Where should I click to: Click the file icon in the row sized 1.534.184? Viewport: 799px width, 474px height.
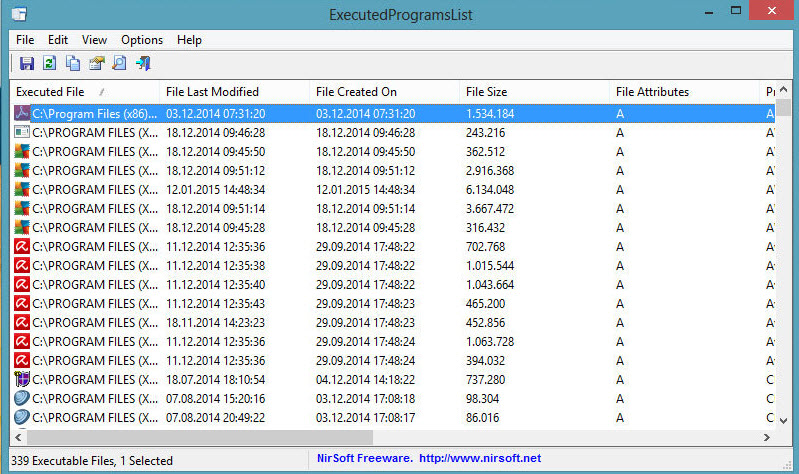[22, 113]
